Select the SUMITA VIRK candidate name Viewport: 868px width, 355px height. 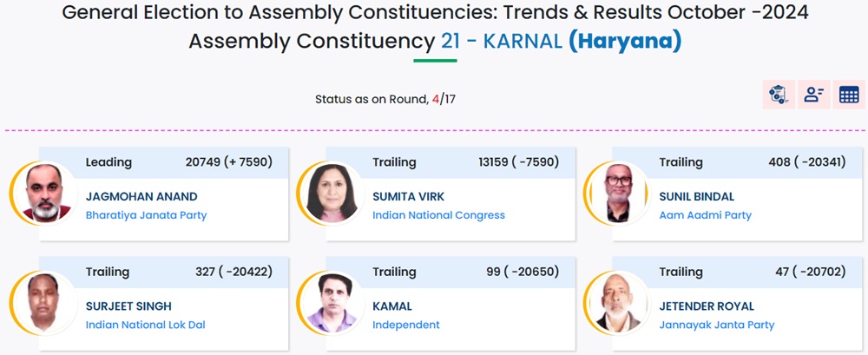coord(408,197)
